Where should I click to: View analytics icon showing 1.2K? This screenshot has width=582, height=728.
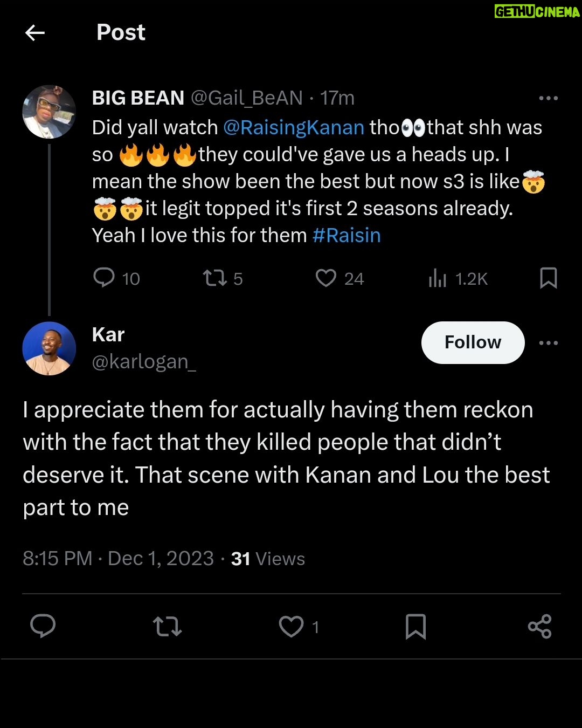(438, 278)
